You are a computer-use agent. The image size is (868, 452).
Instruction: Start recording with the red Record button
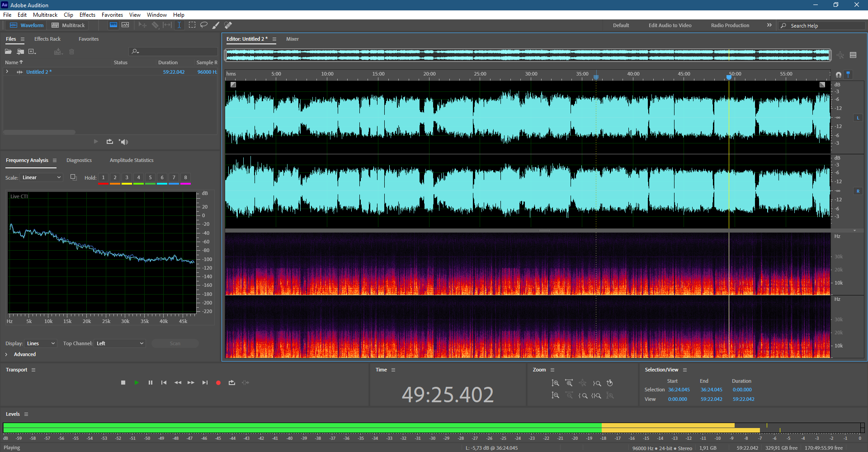pos(218,383)
